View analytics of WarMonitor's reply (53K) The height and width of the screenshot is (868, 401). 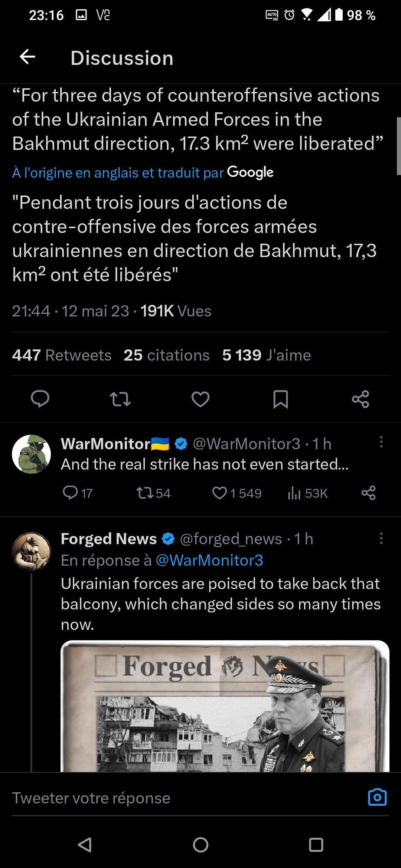point(294,493)
